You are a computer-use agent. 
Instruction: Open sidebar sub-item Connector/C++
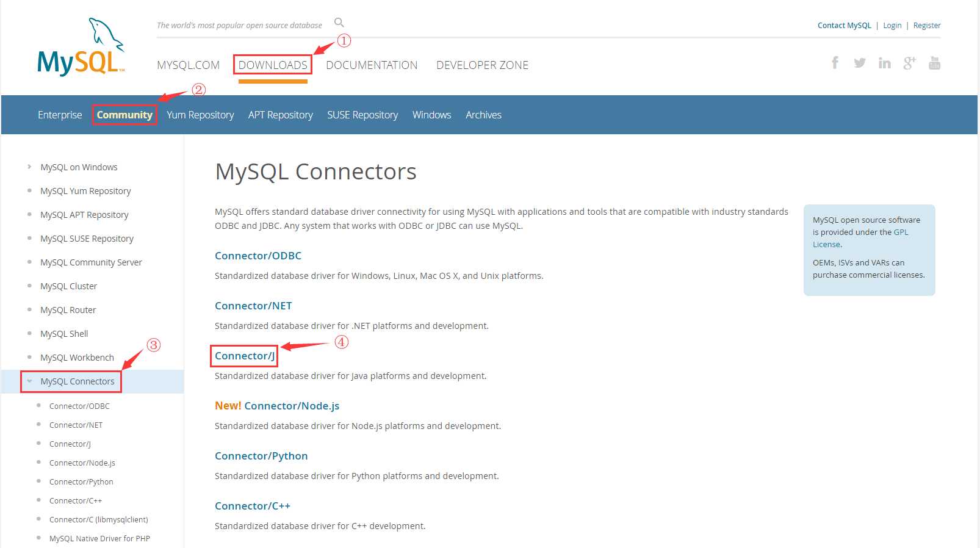point(76,500)
